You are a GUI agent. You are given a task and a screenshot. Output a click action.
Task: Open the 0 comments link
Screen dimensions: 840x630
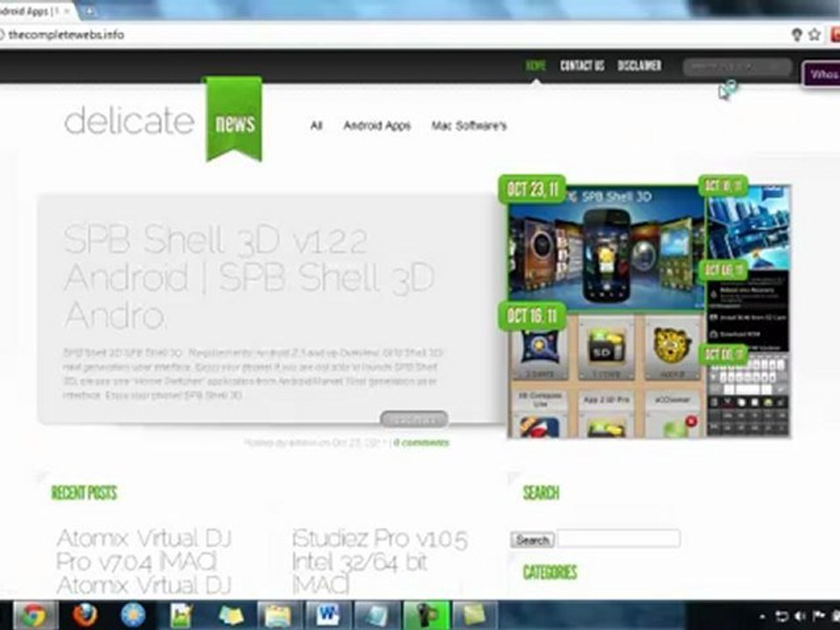click(421, 443)
